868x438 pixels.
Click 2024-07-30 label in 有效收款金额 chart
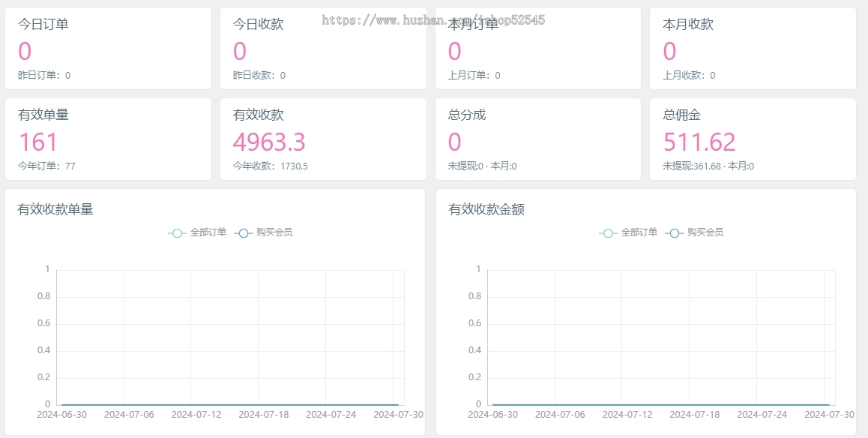[829, 414]
